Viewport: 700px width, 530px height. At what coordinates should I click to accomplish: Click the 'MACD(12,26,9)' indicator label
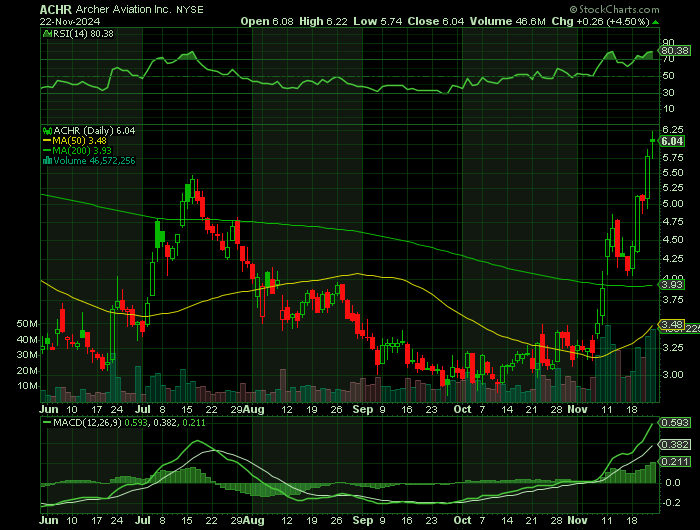87,422
